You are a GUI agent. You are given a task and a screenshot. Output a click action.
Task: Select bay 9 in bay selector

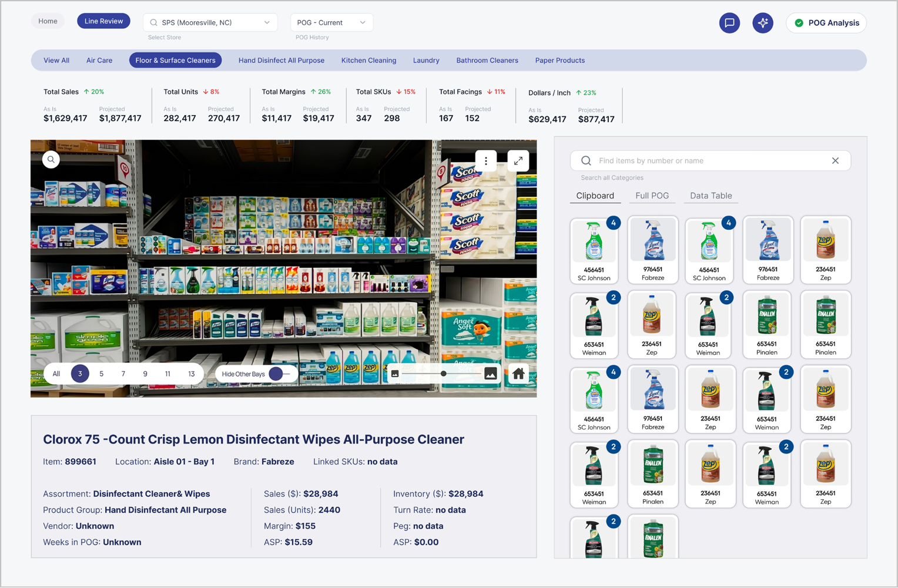[x=145, y=374]
